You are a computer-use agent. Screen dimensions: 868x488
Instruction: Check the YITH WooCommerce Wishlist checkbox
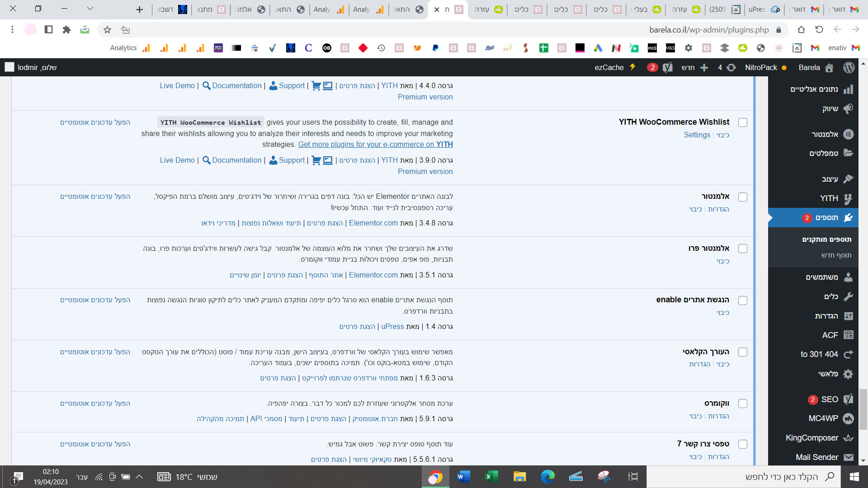(742, 122)
